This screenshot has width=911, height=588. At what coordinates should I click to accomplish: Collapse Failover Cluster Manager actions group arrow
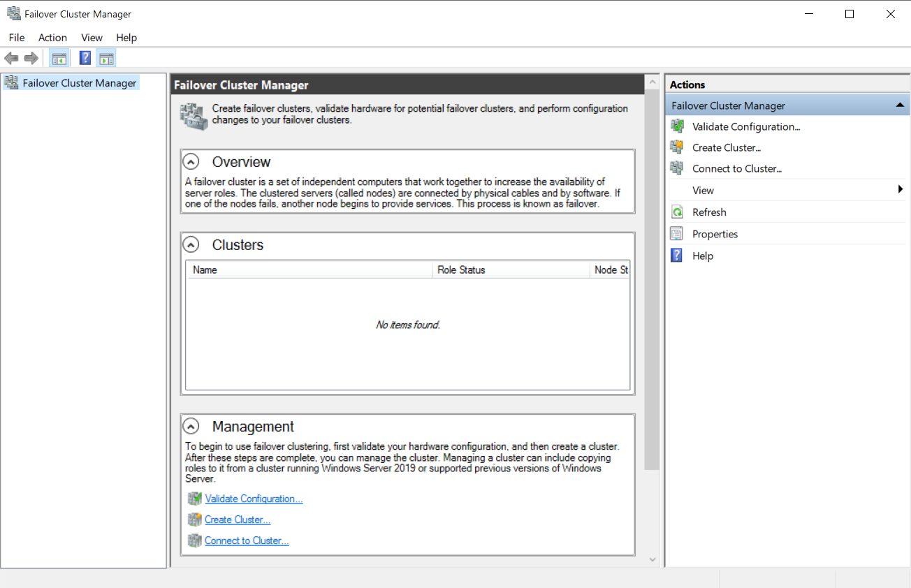[900, 105]
